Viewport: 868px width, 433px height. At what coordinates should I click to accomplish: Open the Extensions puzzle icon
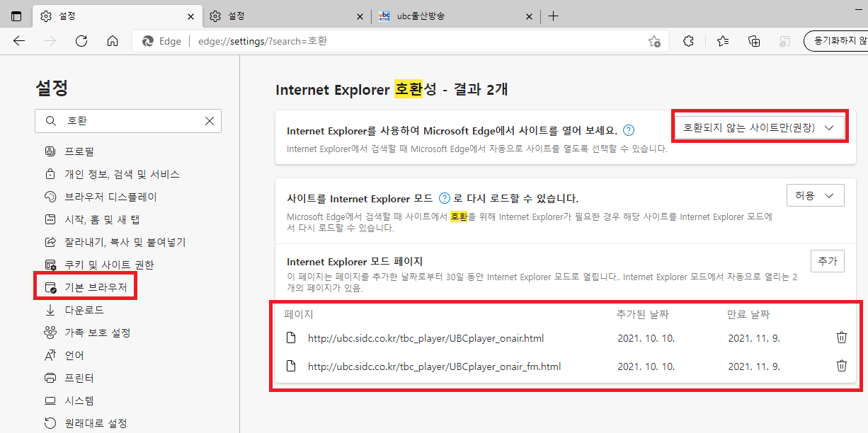coord(688,41)
